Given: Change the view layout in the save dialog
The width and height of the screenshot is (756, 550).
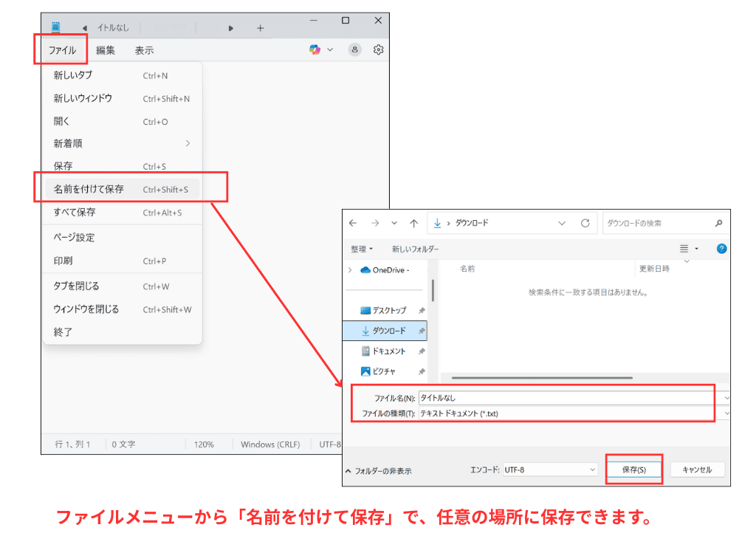Looking at the screenshot, I should pos(685,249).
